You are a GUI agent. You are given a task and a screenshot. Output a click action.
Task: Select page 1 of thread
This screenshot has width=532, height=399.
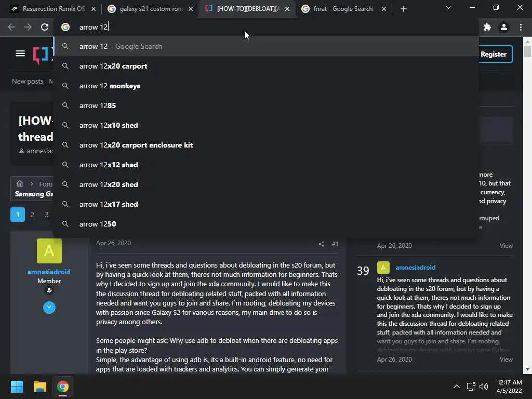coord(18,215)
